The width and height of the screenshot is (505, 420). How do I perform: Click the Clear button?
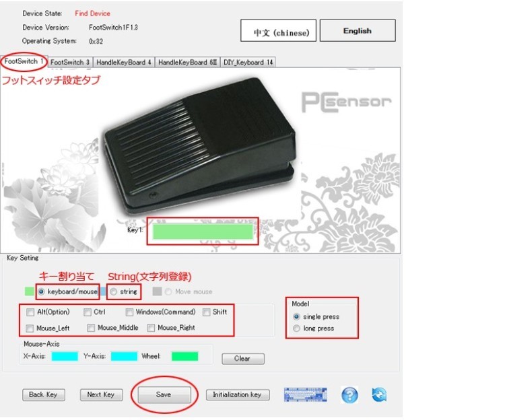click(243, 359)
